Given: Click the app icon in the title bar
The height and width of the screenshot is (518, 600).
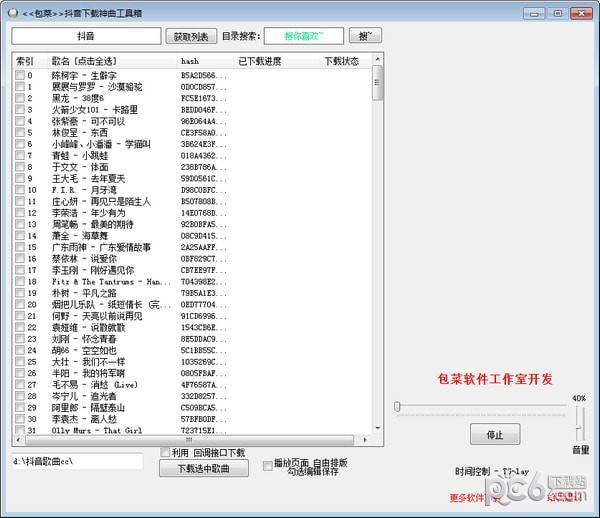Looking at the screenshot, I should pos(13,13).
